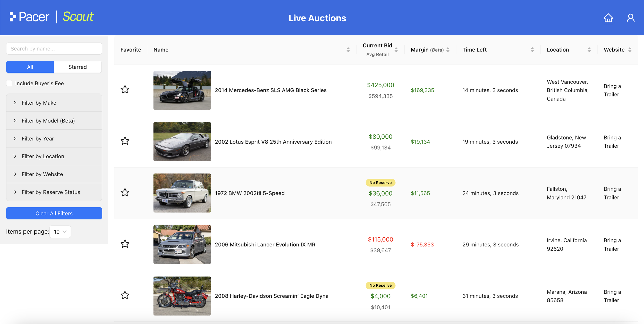644x324 pixels.
Task: Sort by Current Bid column arrows
Action: tap(396, 49)
